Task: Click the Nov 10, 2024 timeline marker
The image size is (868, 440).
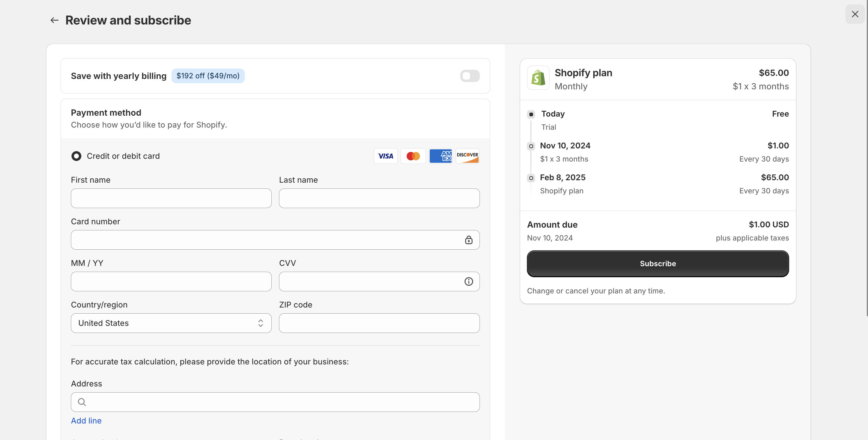Action: coord(531,146)
